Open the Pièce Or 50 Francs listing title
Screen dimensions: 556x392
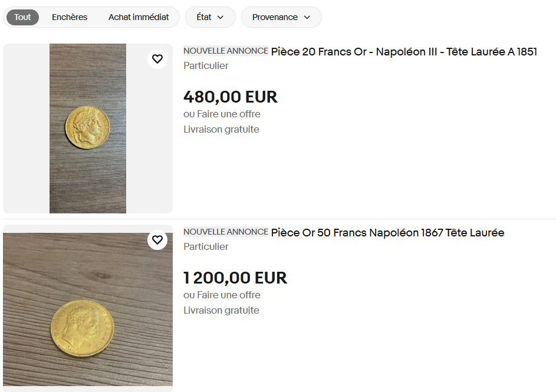coord(387,233)
